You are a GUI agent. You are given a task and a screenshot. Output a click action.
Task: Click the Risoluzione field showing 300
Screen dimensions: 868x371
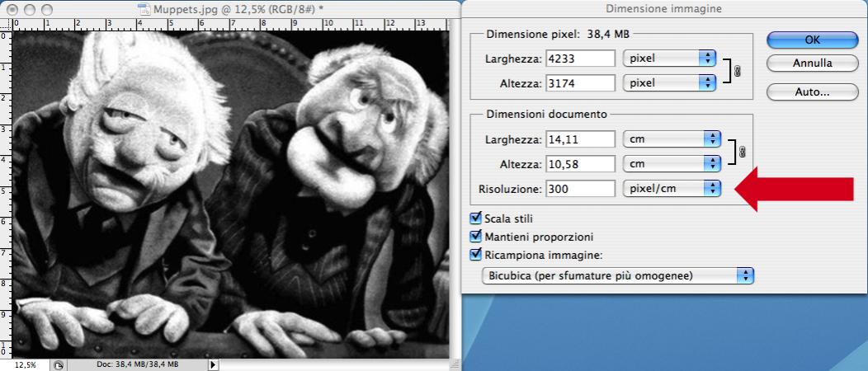580,189
